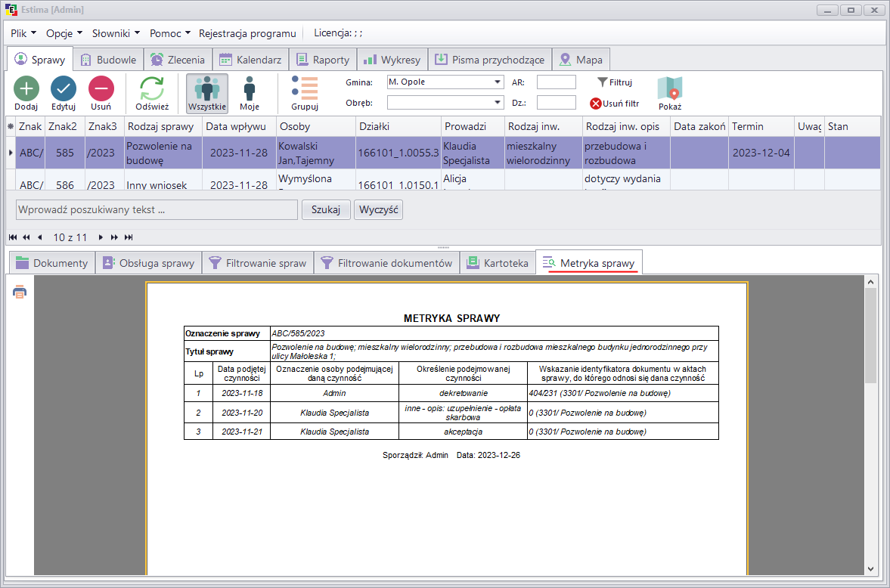
Task: Sort by Rodzaj sprawy column header
Action: click(x=163, y=126)
